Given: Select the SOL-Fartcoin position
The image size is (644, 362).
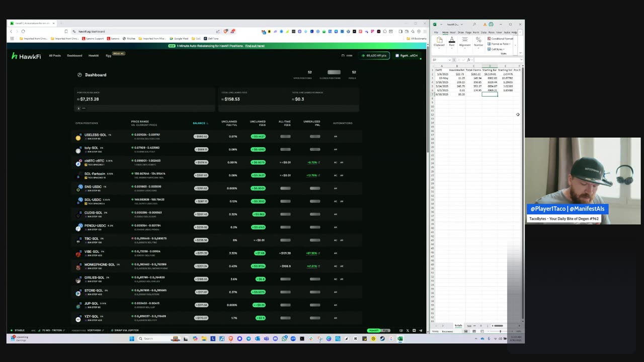Looking at the screenshot, I should tap(216, 175).
